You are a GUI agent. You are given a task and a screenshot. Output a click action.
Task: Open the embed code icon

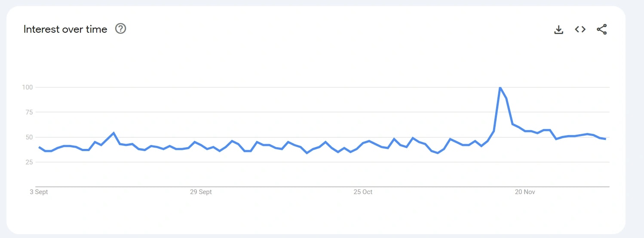580,29
